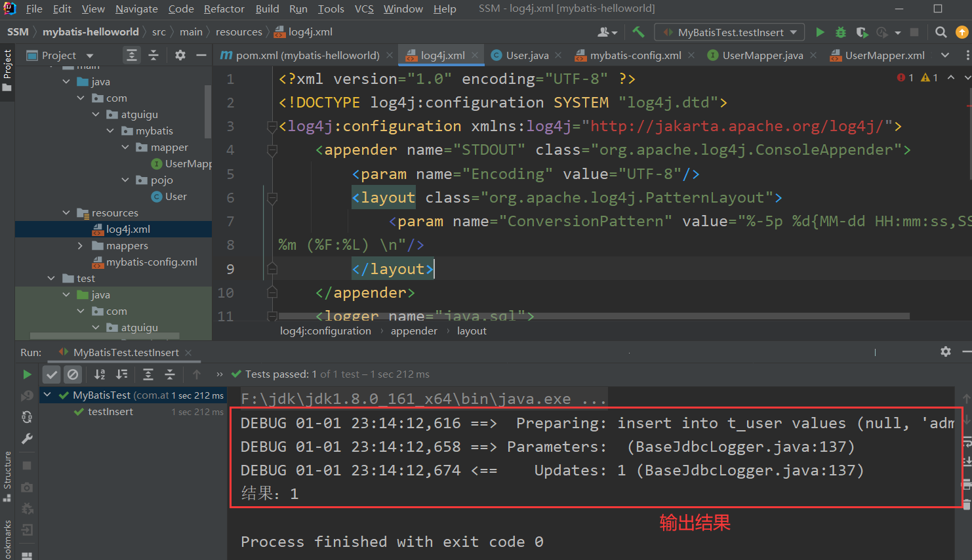Open the File menu
The width and height of the screenshot is (972, 560).
[34, 9]
